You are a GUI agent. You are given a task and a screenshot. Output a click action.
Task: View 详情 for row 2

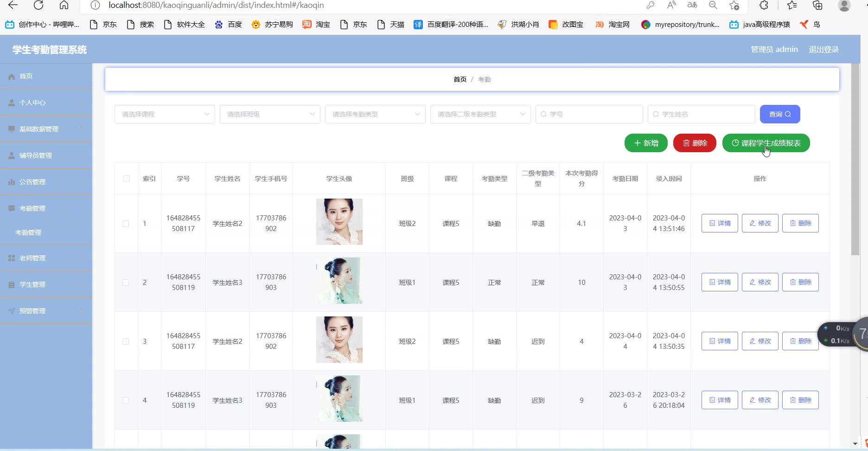(x=720, y=282)
